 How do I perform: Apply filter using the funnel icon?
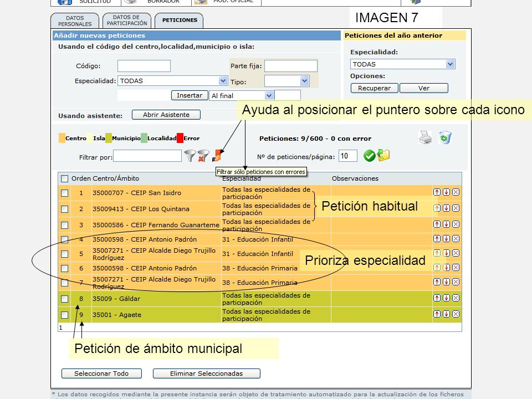coord(190,156)
